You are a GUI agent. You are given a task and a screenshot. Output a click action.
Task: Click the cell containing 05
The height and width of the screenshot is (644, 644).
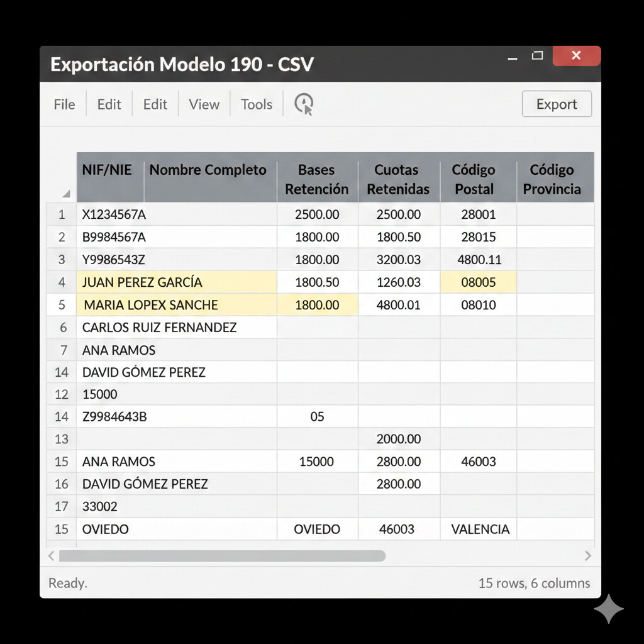[317, 416]
